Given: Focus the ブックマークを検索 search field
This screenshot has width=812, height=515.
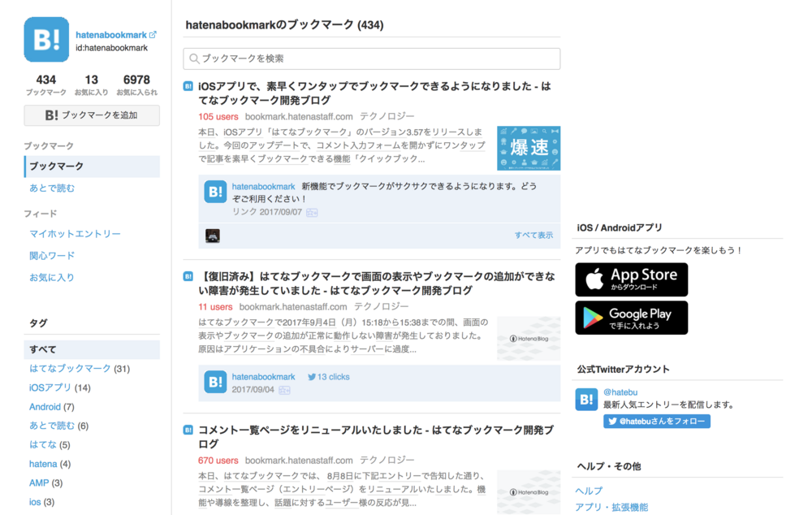Looking at the screenshot, I should 372,58.
